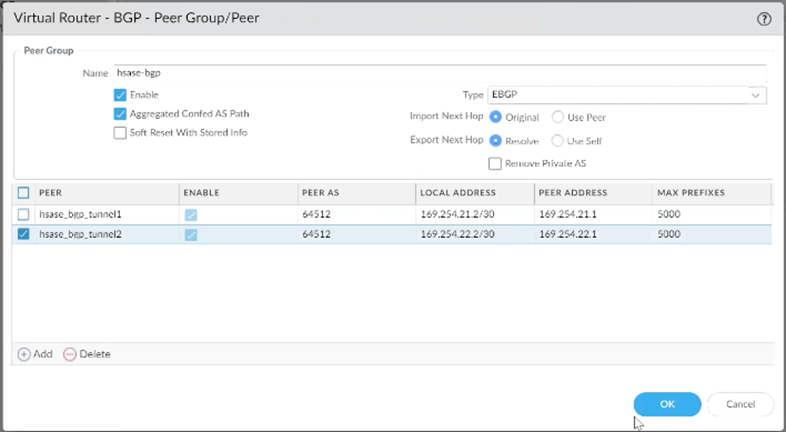The image size is (786, 432).
Task: Uncheck Aggregated Confed AS Path
Action: pyautogui.click(x=120, y=114)
